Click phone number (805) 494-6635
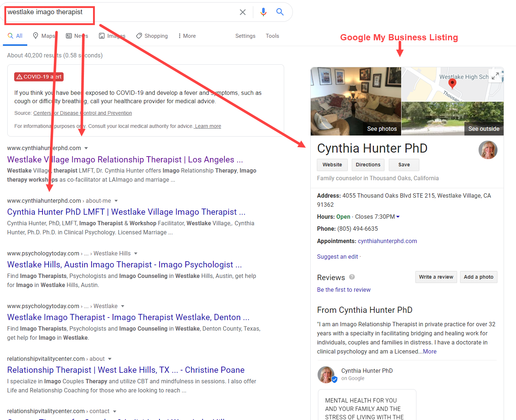The height and width of the screenshot is (420, 516). click(358, 229)
